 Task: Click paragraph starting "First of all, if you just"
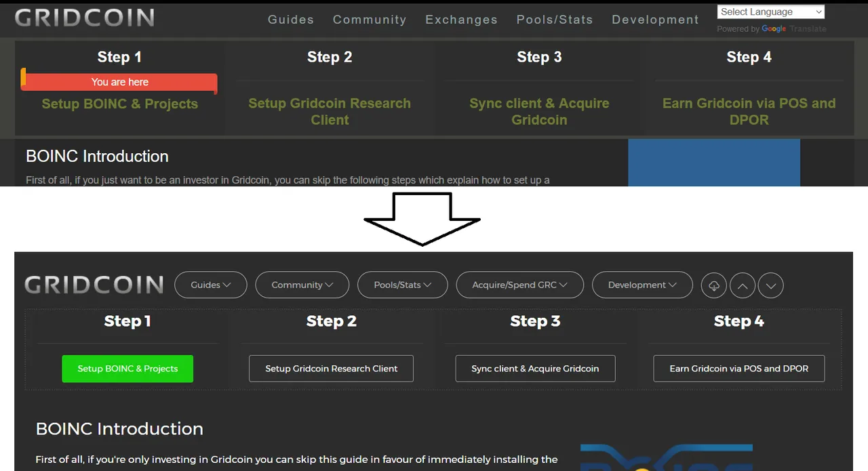[288, 180]
